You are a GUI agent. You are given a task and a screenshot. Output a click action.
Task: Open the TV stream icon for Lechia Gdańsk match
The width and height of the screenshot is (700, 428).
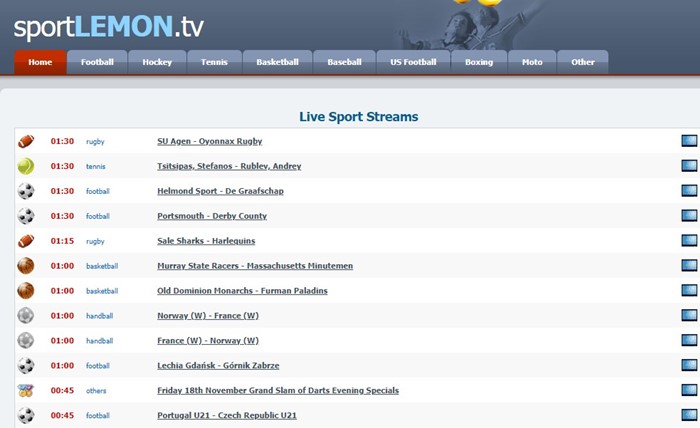(688, 366)
